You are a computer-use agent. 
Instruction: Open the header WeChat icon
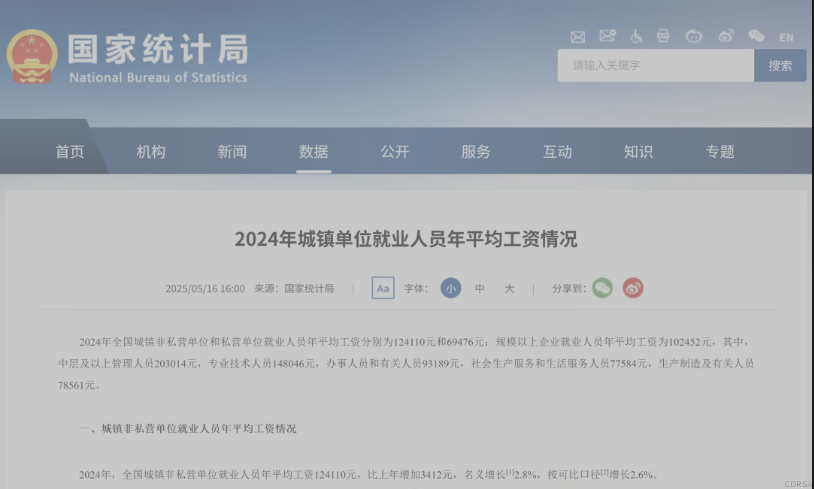coord(756,36)
